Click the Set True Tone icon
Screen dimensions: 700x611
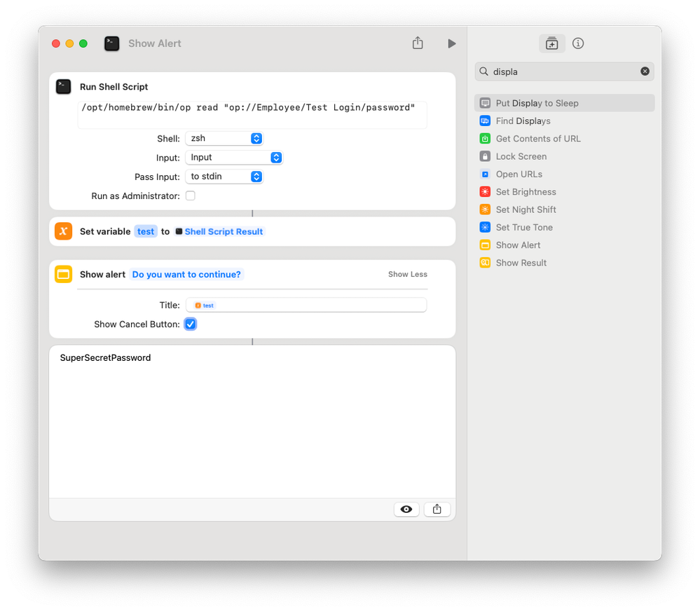pyautogui.click(x=485, y=227)
